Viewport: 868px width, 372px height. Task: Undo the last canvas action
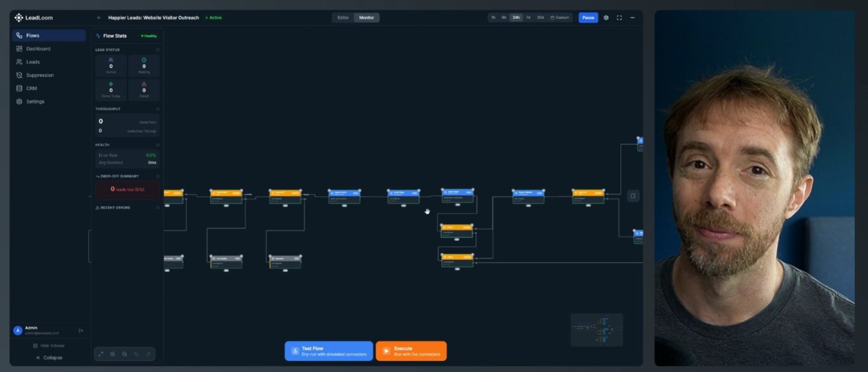(x=136, y=354)
